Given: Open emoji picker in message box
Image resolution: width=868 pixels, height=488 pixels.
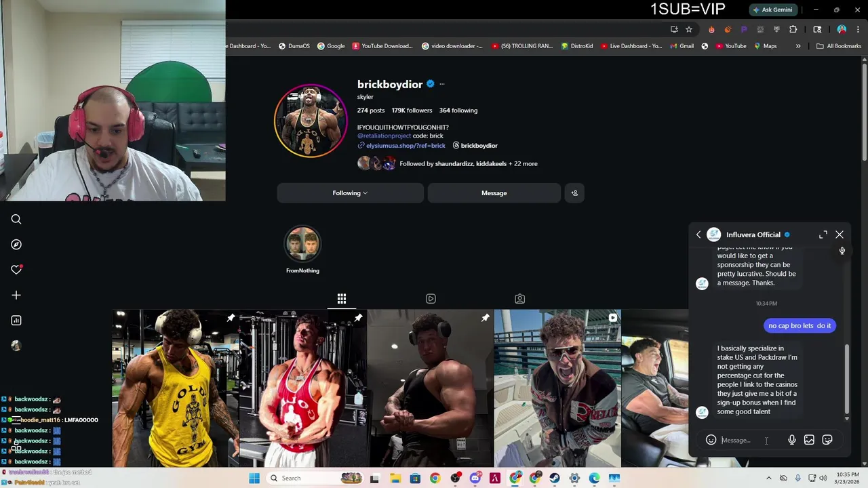Looking at the screenshot, I should (x=711, y=440).
